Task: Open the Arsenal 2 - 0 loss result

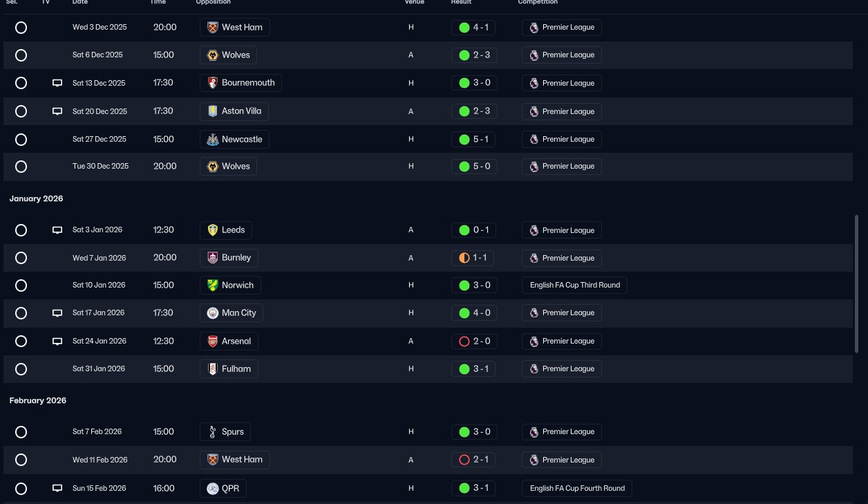Action: [474, 341]
